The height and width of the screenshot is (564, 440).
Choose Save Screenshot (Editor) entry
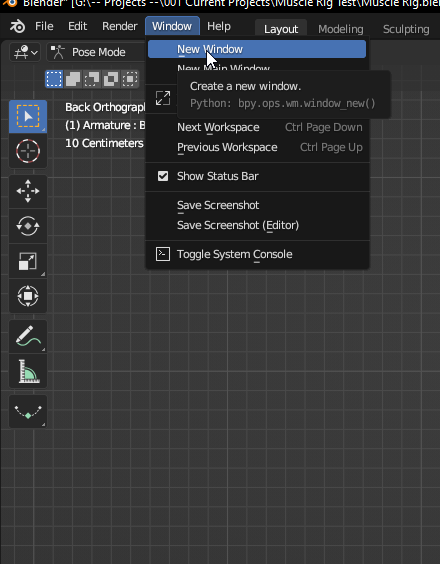pos(257,225)
